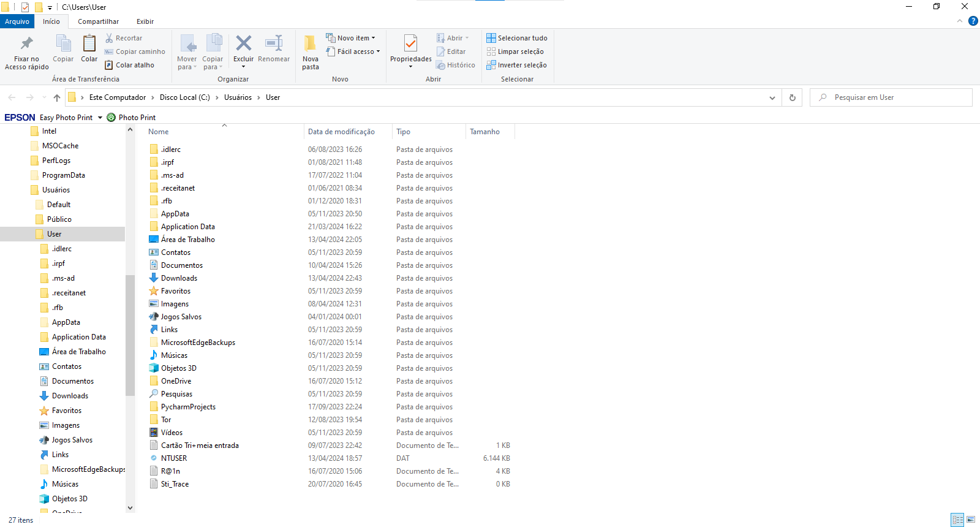Refresh the folder view

click(x=792, y=97)
